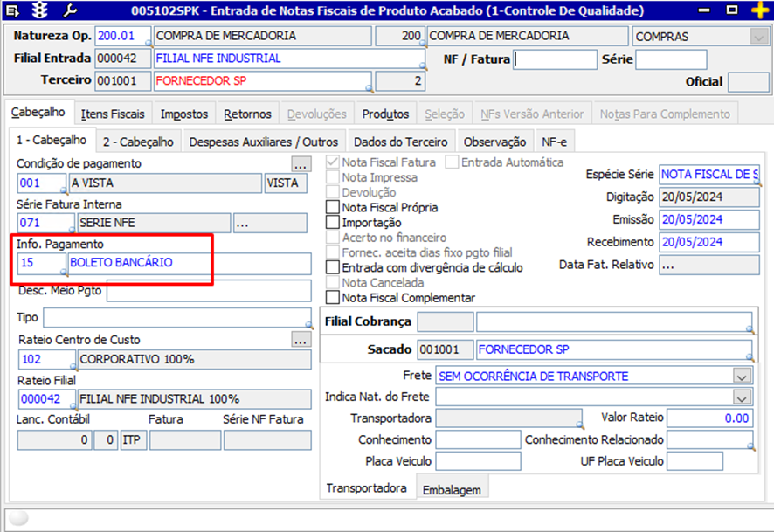The image size is (774, 532).
Task: Open lookup on Série Fatura Interna code 071
Action: [x=72, y=230]
